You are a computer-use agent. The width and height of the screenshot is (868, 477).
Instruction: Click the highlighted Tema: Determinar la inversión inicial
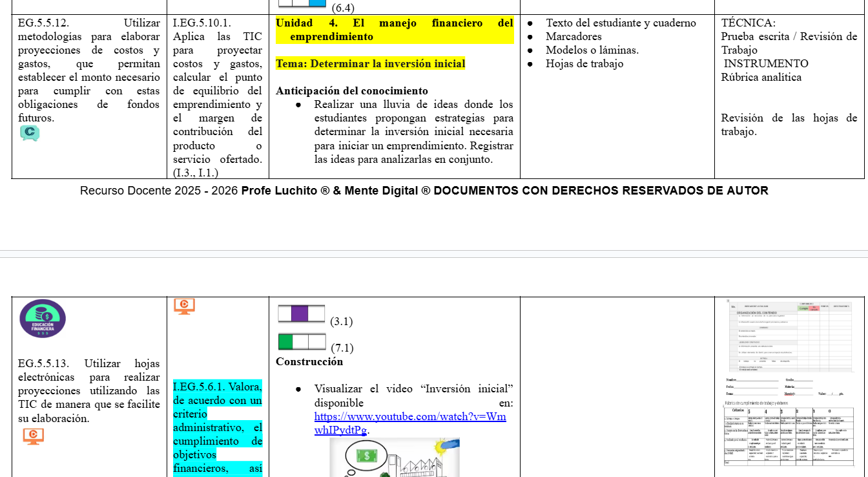(370, 63)
